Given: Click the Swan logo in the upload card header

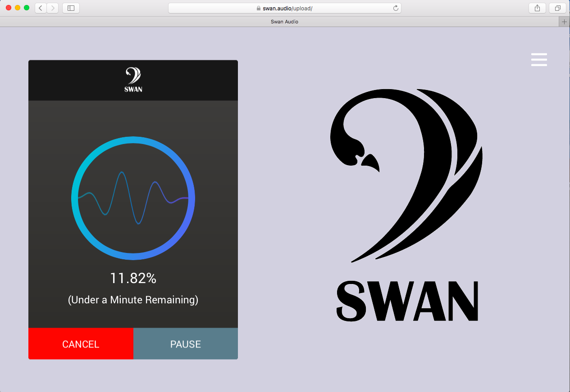Looking at the screenshot, I should [x=132, y=79].
